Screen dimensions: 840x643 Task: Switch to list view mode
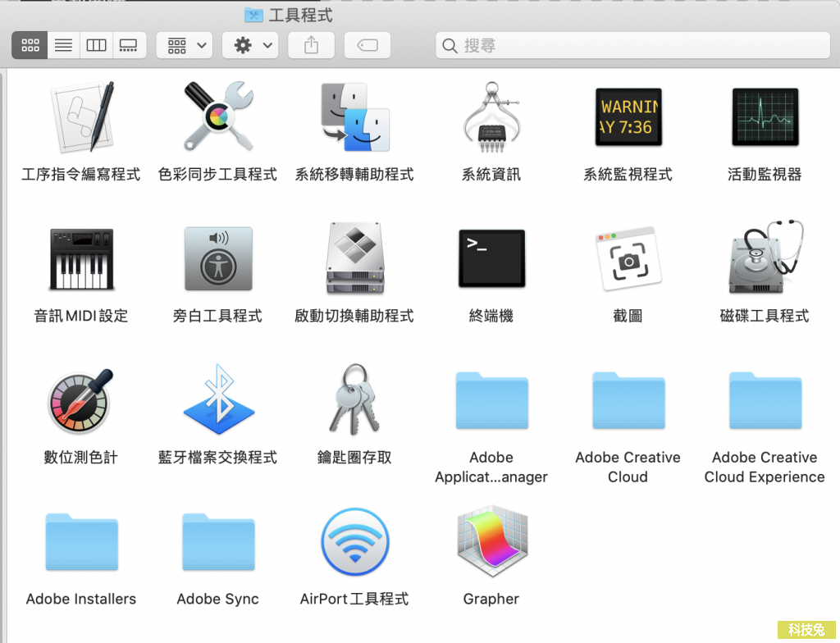(63, 45)
